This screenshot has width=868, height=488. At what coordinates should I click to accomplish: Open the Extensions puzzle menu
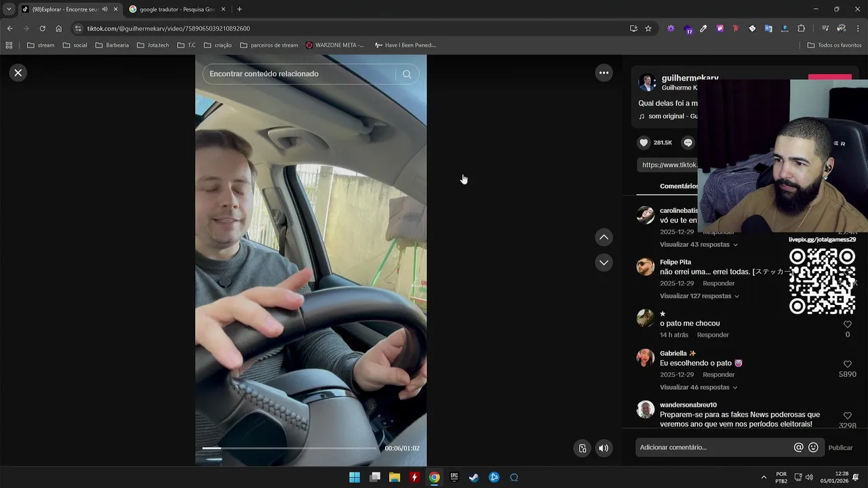point(801,28)
